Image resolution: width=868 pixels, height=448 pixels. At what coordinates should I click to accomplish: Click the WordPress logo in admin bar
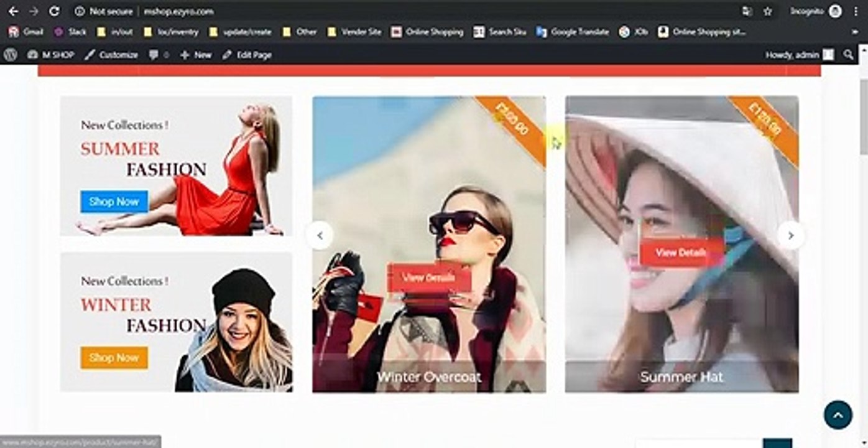pos(10,55)
